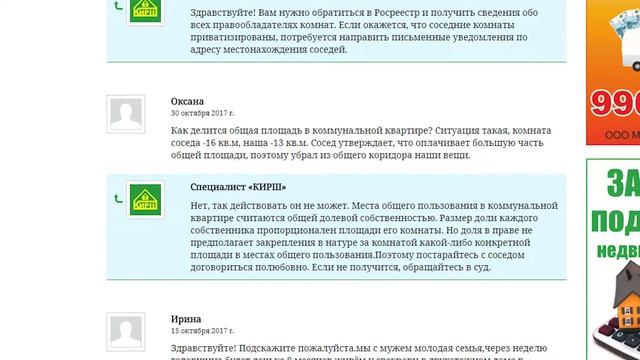Click the text 'адресу местонахождения соседей'
The image size is (640, 360).
(x=269, y=50)
